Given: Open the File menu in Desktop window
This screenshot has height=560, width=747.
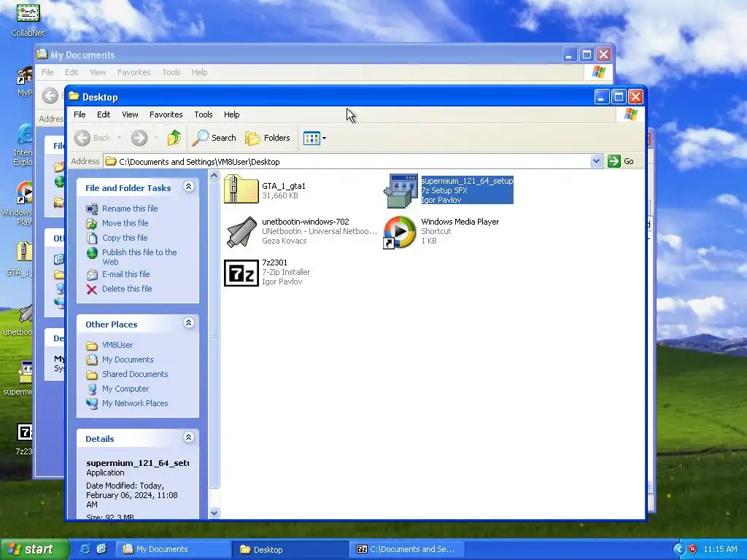Looking at the screenshot, I should [80, 114].
